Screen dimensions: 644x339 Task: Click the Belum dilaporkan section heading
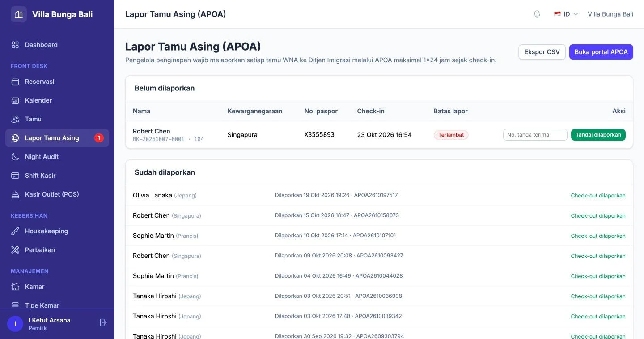point(165,88)
